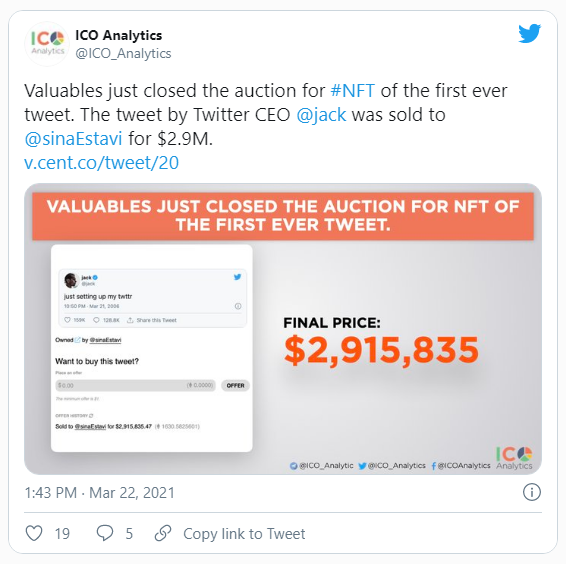The image size is (566, 564).
Task: Open the attached auction image
Action: (x=283, y=329)
